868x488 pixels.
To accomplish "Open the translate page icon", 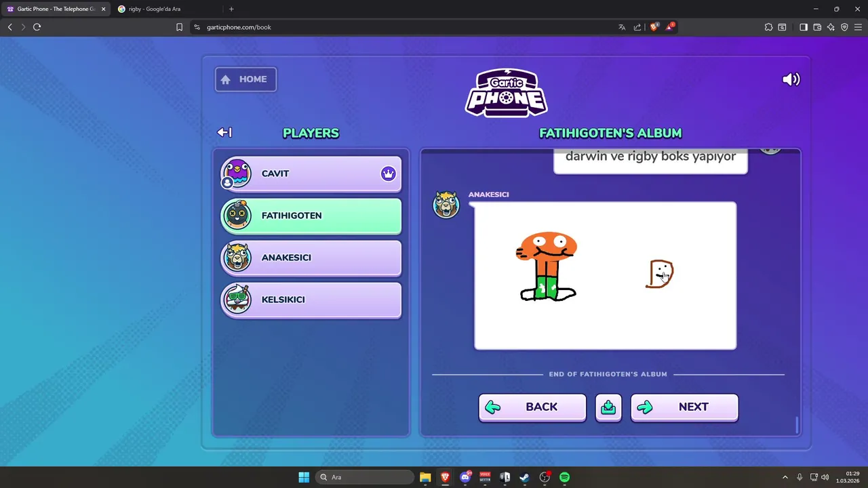I will (622, 27).
